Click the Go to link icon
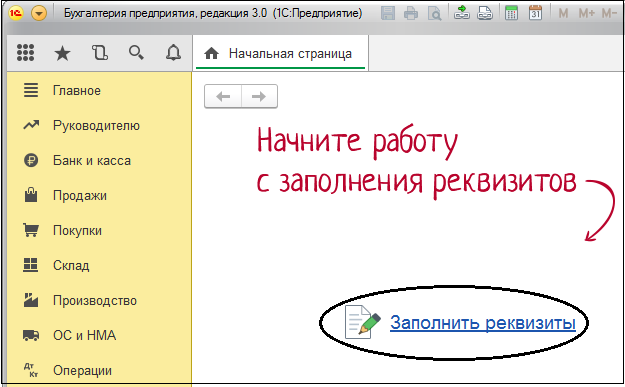The height and width of the screenshot is (387, 625). [485, 13]
